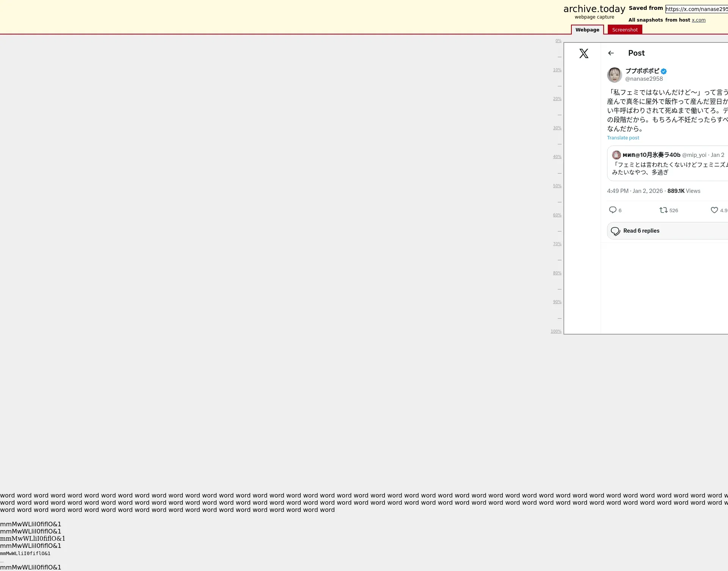The width and height of the screenshot is (728, 571).
Task: Click the author's profile avatar
Action: 614,75
